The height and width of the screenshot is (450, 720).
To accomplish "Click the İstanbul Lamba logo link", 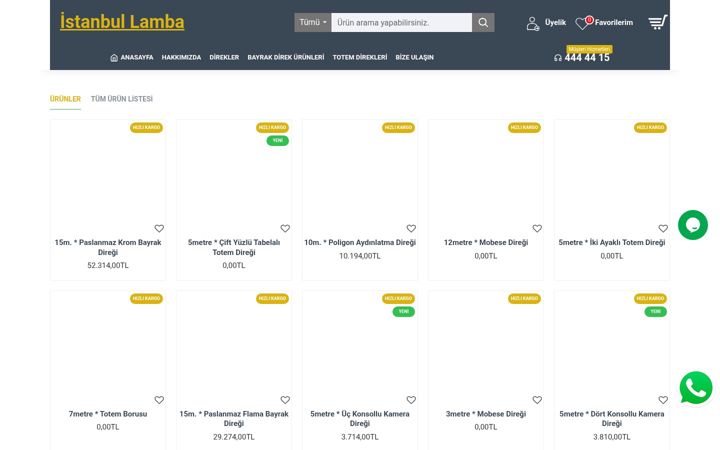I will click(122, 22).
